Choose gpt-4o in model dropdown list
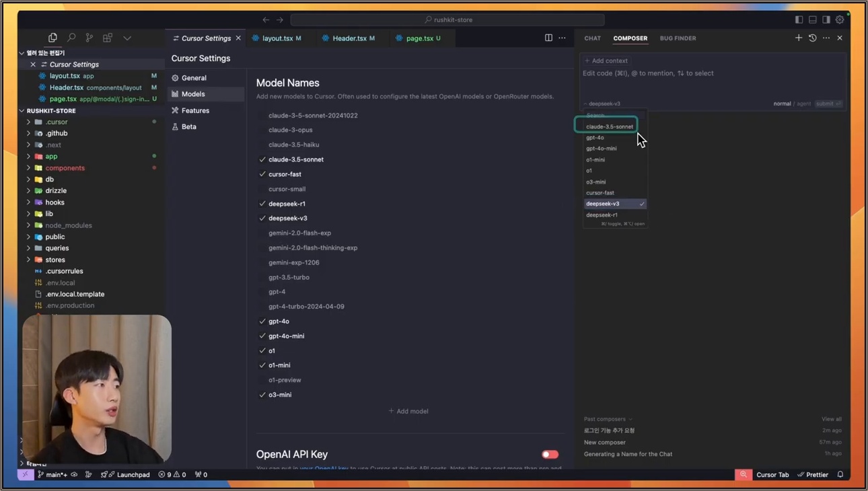This screenshot has width=868, height=491. click(x=615, y=137)
